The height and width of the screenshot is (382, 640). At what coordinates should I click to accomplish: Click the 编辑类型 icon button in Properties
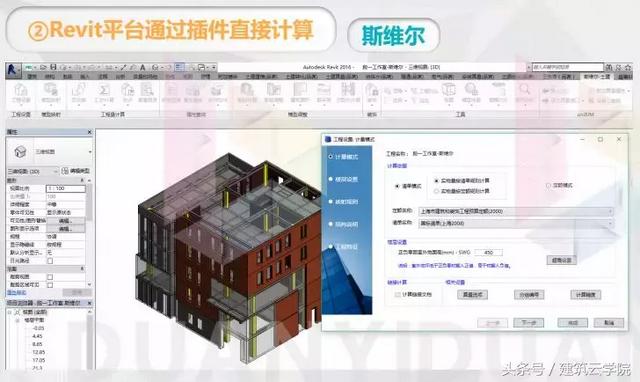(76, 171)
